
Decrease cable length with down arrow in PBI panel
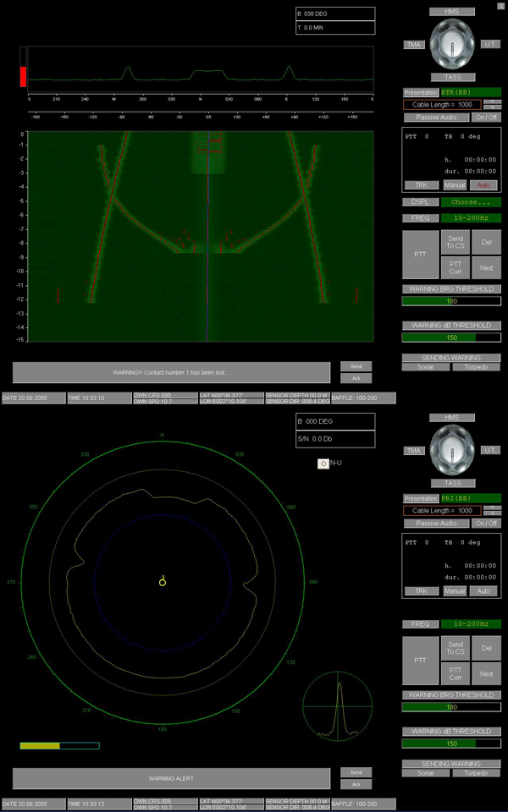click(490, 513)
